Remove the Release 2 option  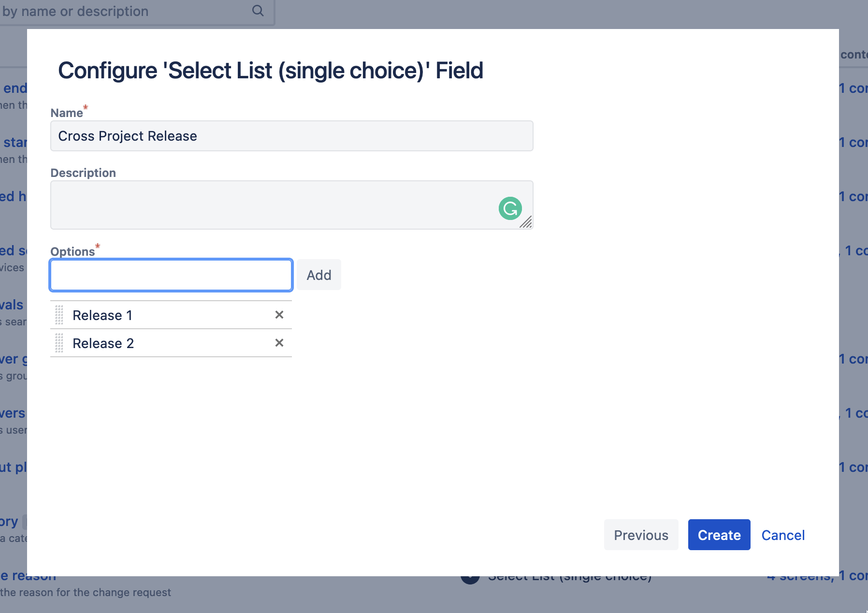[279, 343]
